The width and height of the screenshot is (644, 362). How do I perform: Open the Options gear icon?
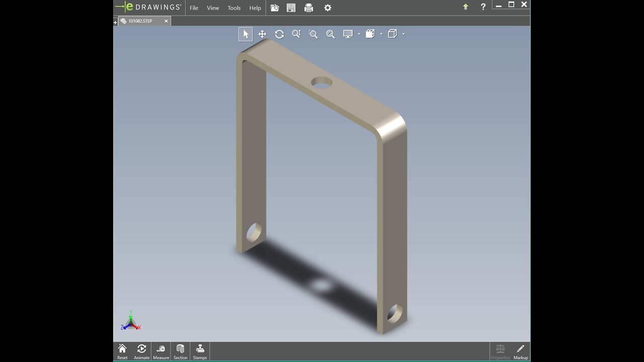[328, 8]
